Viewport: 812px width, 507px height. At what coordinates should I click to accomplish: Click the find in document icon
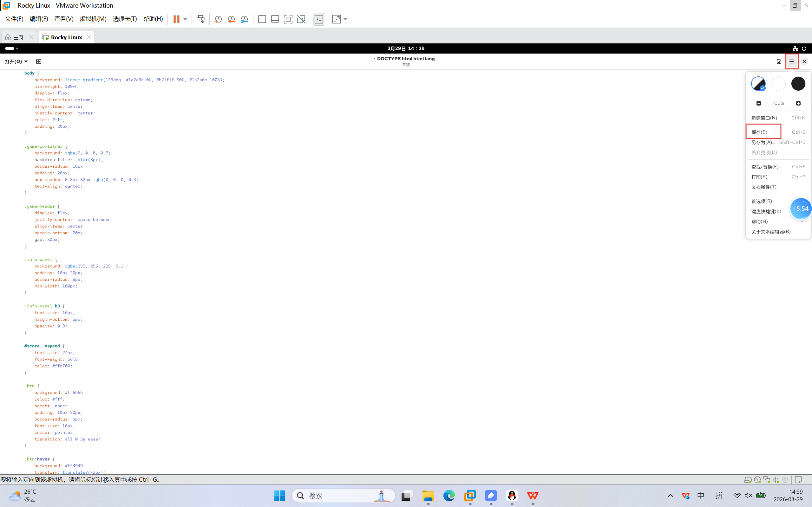779,61
